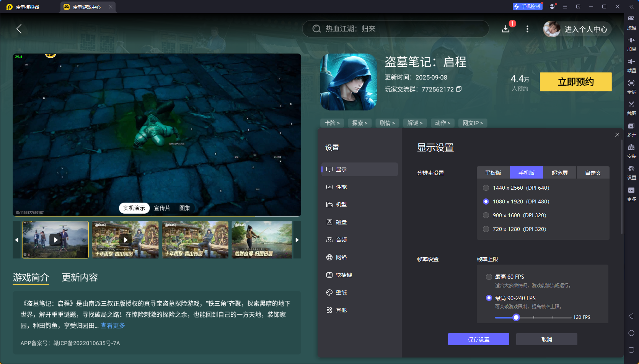Open multi-instance 多开 sidebar icon
This screenshot has height=364, width=639.
631,130
